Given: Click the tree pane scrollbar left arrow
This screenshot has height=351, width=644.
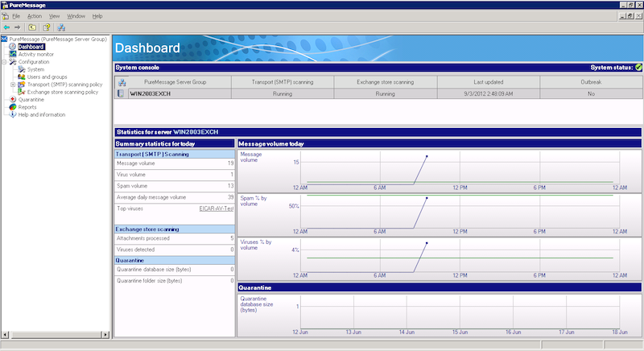Looking at the screenshot, I should point(5,335).
